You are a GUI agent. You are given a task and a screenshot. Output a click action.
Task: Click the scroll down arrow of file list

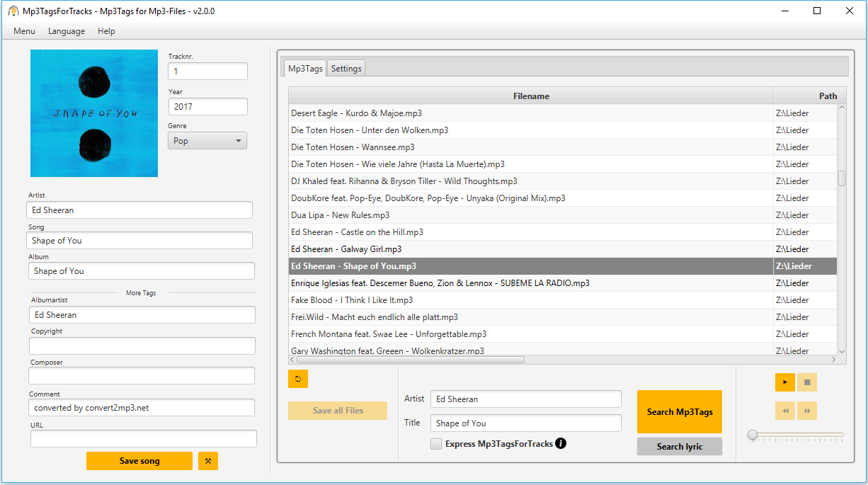[x=842, y=350]
